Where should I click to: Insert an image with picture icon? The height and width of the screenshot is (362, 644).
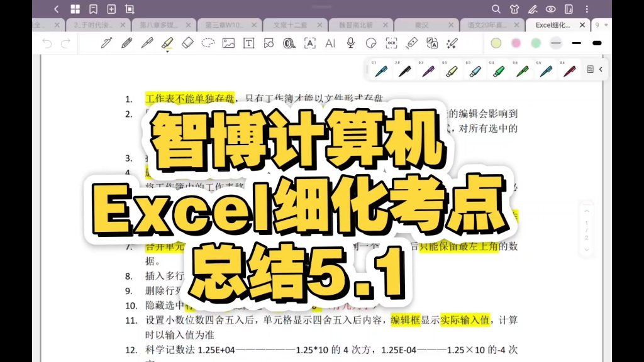pyautogui.click(x=228, y=43)
